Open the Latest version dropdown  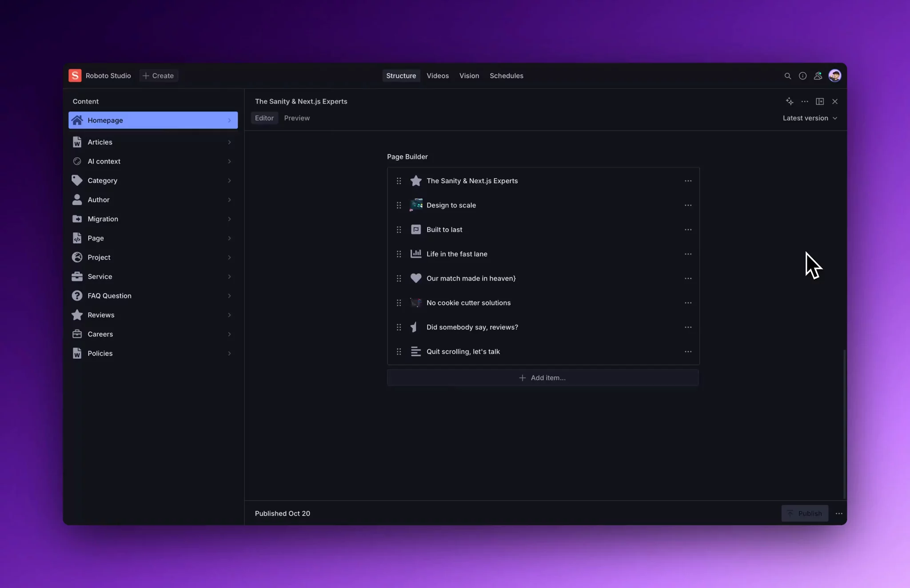click(x=810, y=118)
